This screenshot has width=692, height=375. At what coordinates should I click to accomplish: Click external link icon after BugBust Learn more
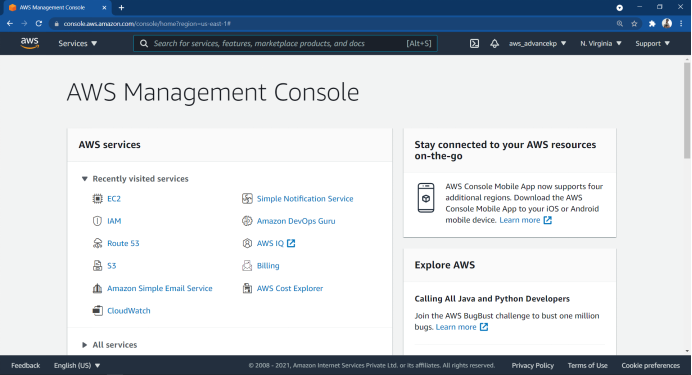coord(484,327)
